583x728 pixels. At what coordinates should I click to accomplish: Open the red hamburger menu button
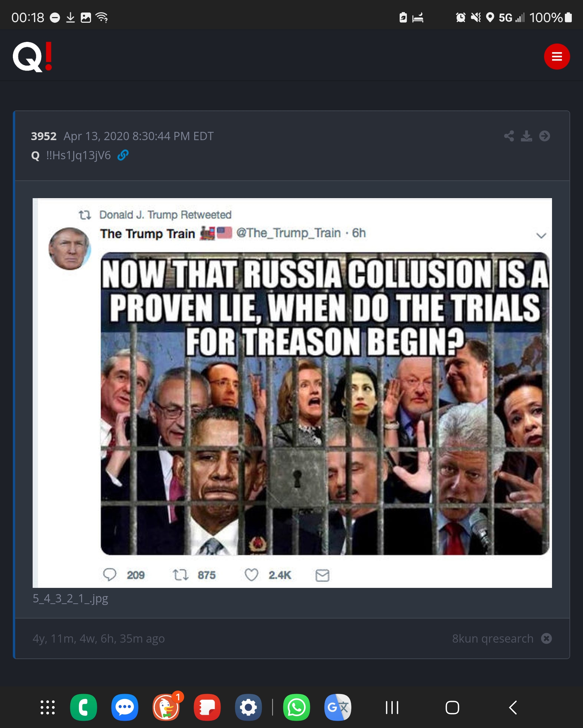tap(557, 56)
